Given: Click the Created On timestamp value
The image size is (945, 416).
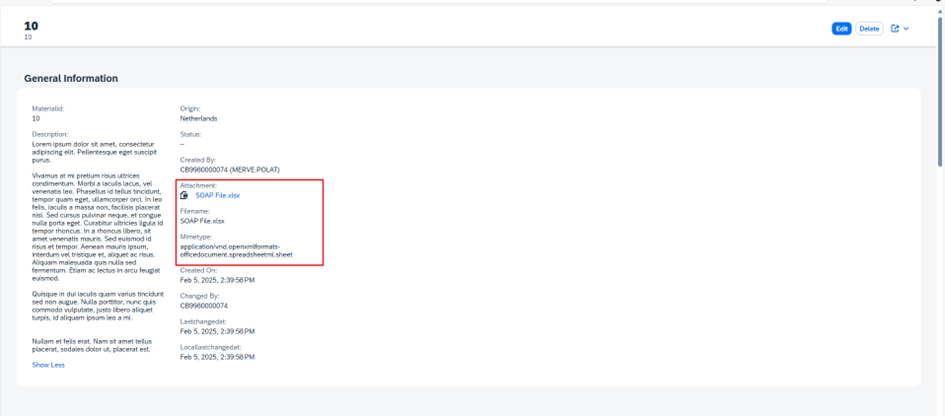Looking at the screenshot, I should [217, 280].
